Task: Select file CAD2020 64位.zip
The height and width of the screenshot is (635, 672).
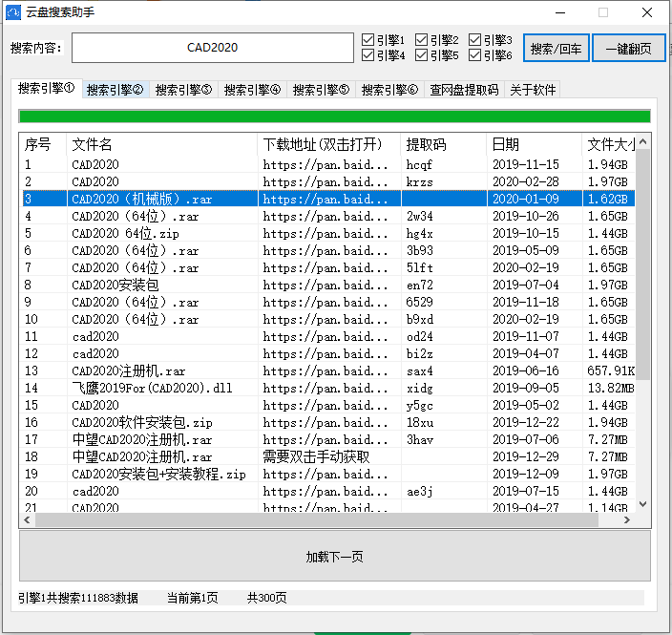Action: [x=125, y=234]
